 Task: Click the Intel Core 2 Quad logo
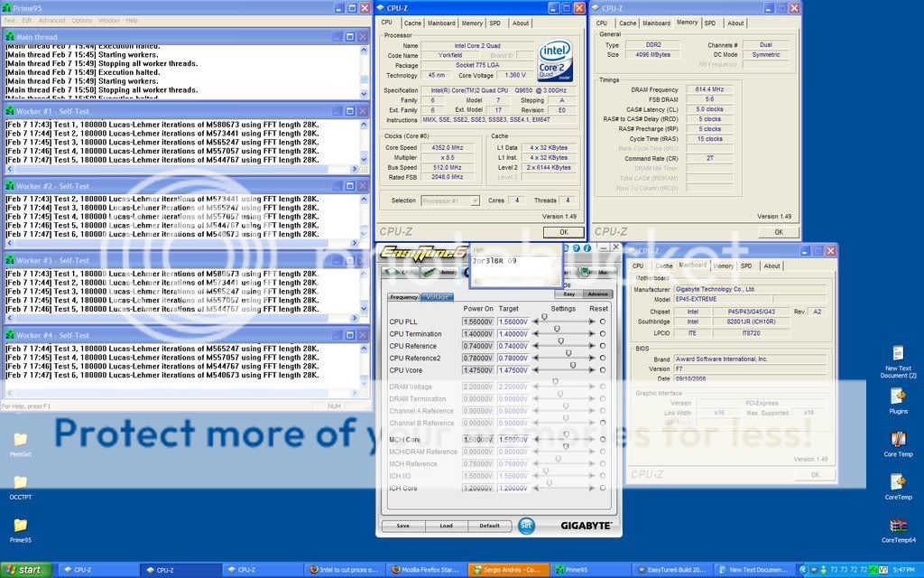click(555, 61)
